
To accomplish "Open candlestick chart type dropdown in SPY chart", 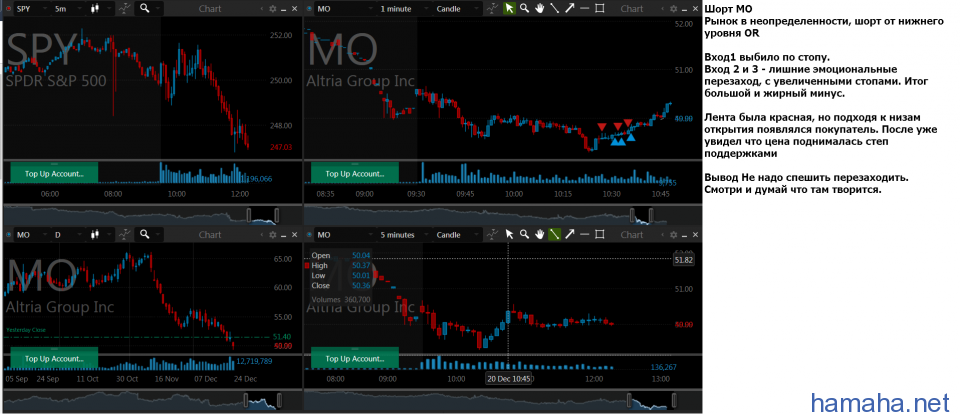I will click(x=99, y=9).
